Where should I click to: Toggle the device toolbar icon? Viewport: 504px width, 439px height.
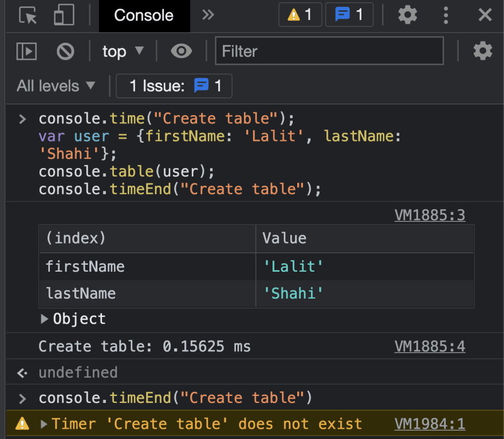pos(64,15)
